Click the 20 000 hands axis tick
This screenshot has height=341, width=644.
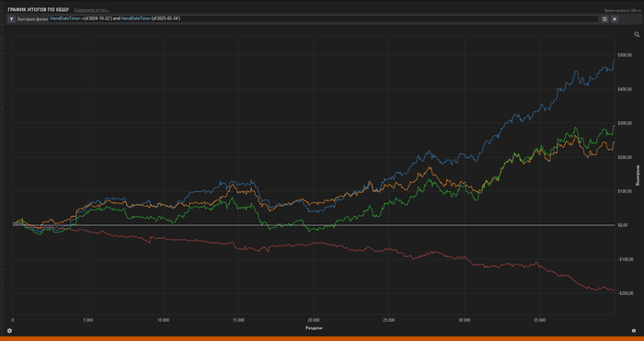[314, 320]
